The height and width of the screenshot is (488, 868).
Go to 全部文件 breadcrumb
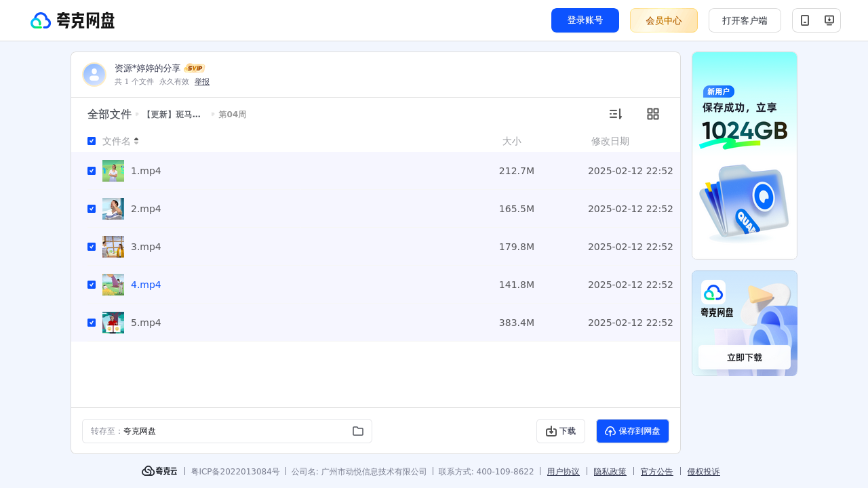click(x=109, y=115)
